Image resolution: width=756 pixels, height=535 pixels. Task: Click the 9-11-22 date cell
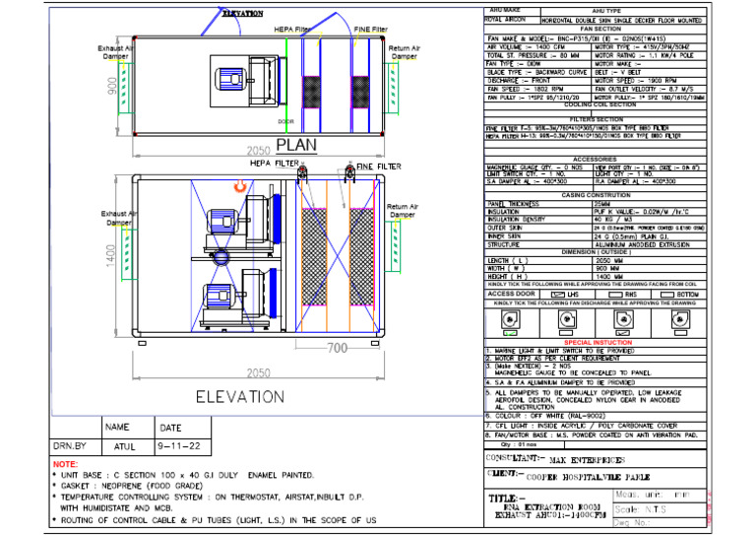click(183, 446)
